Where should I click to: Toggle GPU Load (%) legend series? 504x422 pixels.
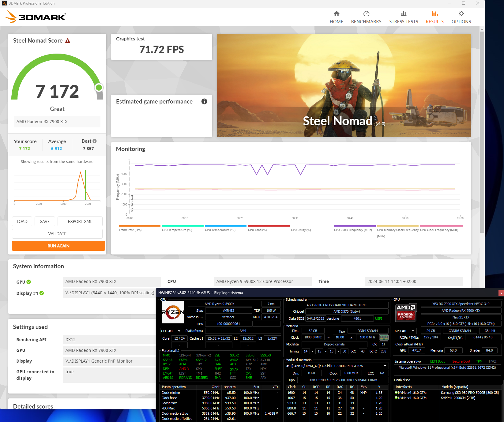(269, 228)
